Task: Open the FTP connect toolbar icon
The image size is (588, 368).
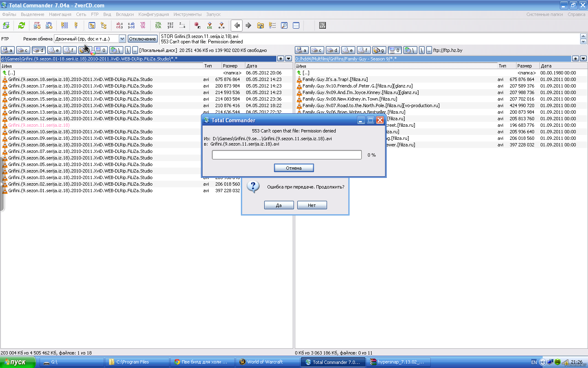Action: (37, 25)
